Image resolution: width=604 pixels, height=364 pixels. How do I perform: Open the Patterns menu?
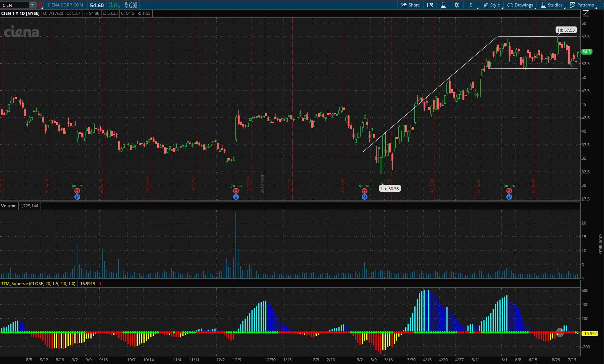click(582, 5)
